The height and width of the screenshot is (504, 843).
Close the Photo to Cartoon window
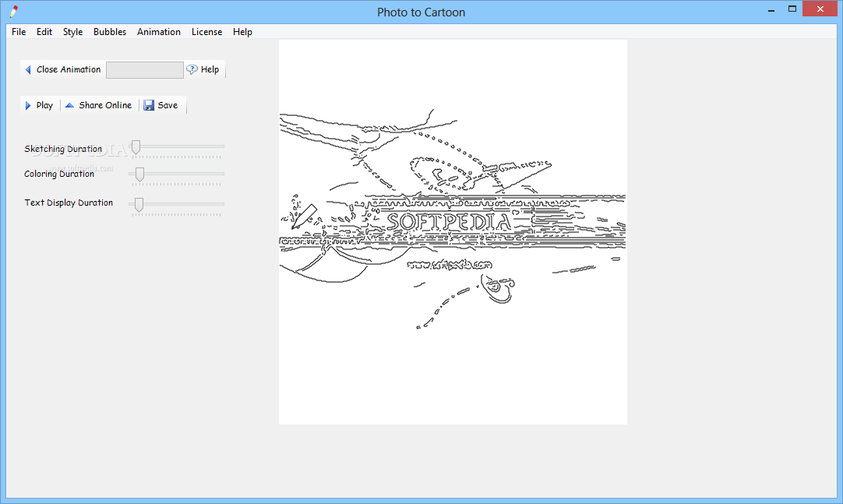point(820,9)
